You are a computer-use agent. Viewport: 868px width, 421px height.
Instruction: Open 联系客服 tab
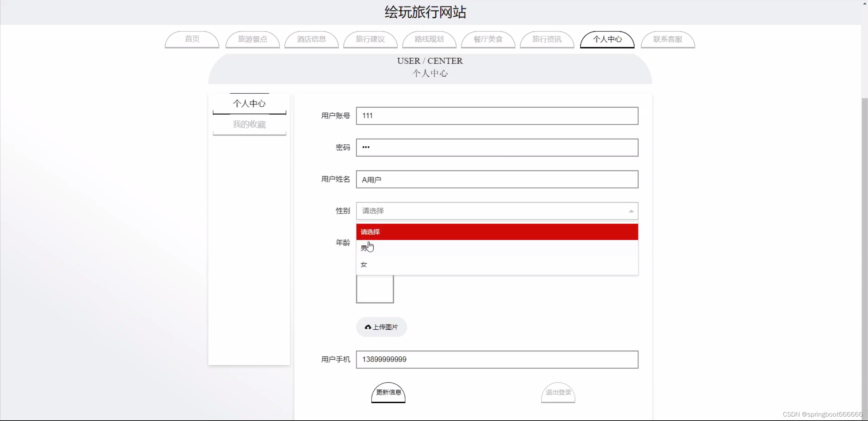pyautogui.click(x=667, y=39)
